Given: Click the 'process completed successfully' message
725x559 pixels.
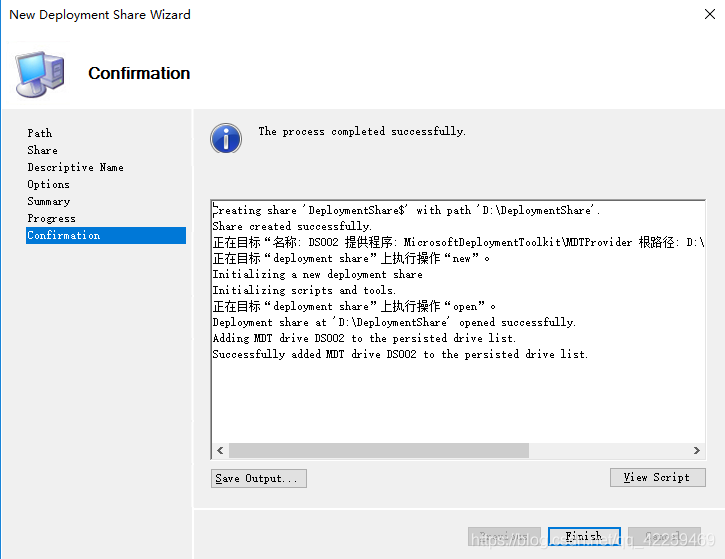Looking at the screenshot, I should 362,131.
